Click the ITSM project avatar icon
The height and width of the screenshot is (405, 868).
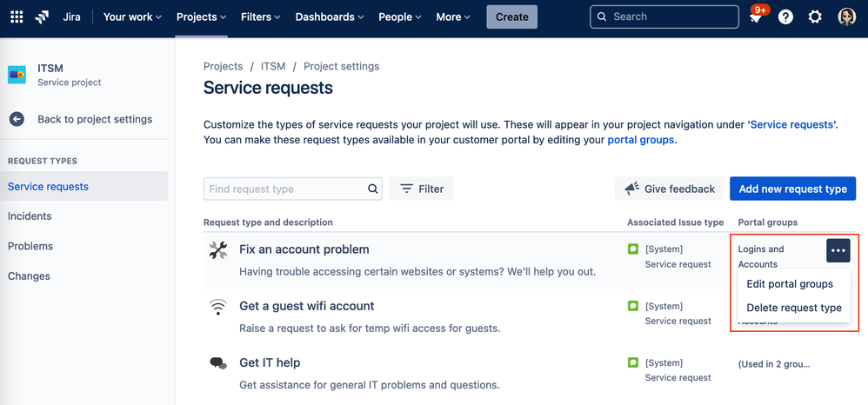click(17, 75)
